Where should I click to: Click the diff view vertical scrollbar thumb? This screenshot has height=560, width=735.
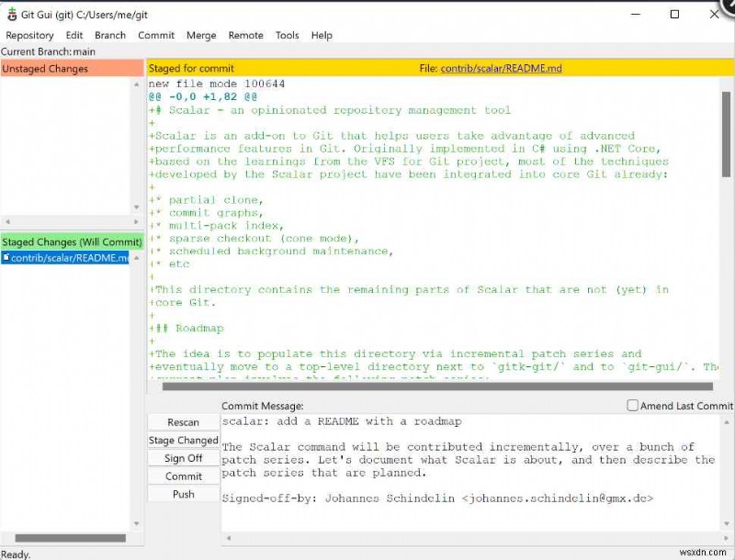pos(726,134)
